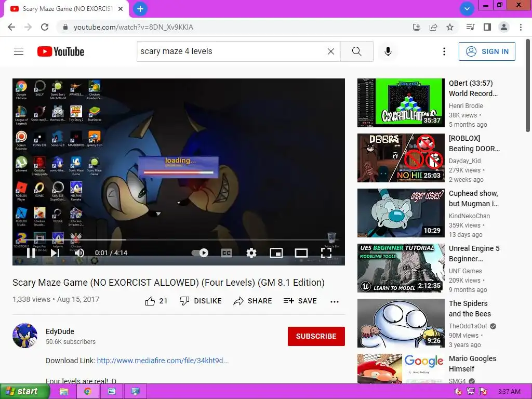This screenshot has width=532, height=399.
Task: Like the video with thumbs up
Action: click(156, 301)
